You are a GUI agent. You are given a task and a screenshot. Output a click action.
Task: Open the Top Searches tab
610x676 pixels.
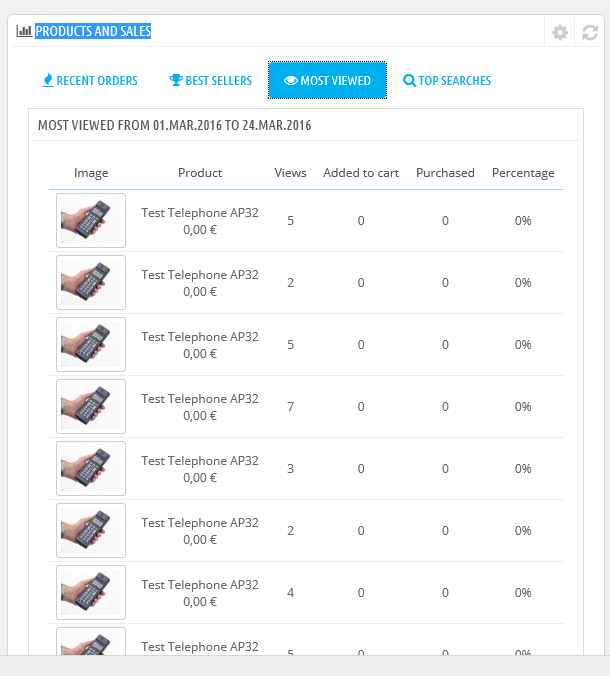point(447,81)
